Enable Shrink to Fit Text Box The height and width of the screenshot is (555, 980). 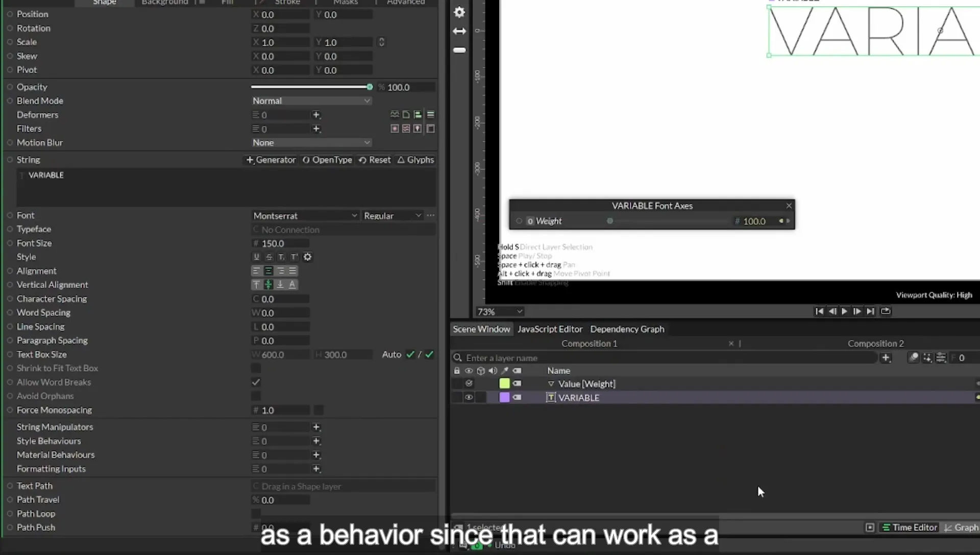coord(256,368)
